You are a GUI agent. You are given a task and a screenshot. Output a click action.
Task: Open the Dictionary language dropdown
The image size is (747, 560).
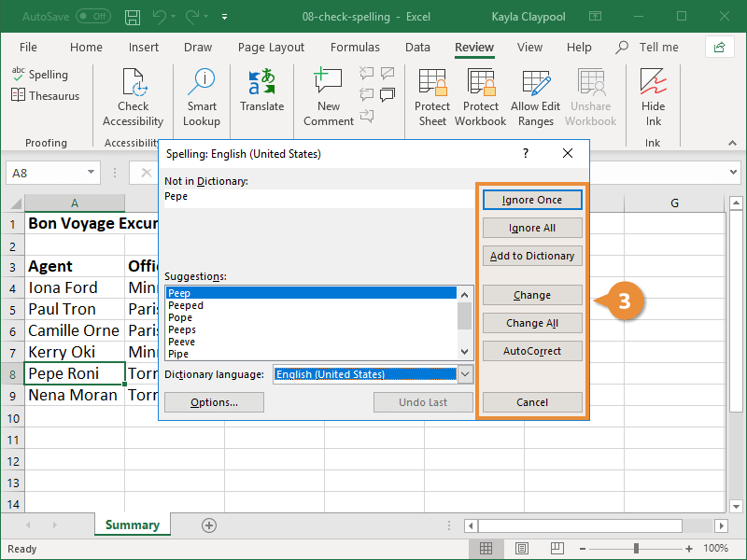pyautogui.click(x=464, y=373)
